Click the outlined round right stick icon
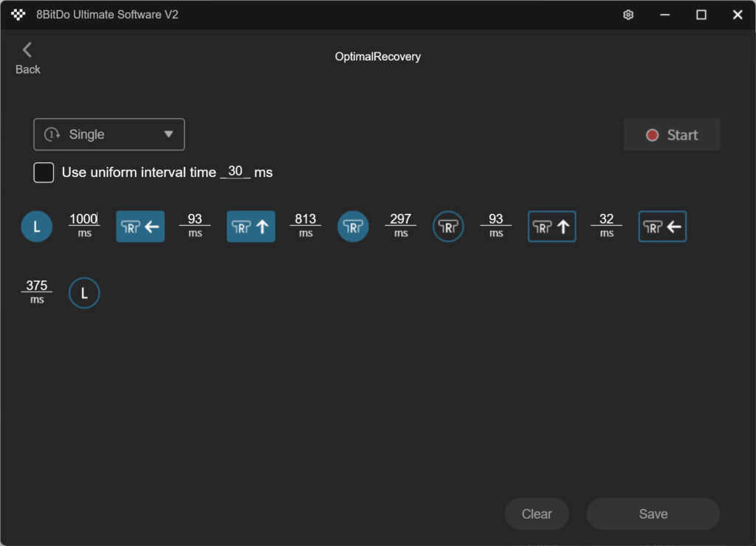 pos(448,227)
